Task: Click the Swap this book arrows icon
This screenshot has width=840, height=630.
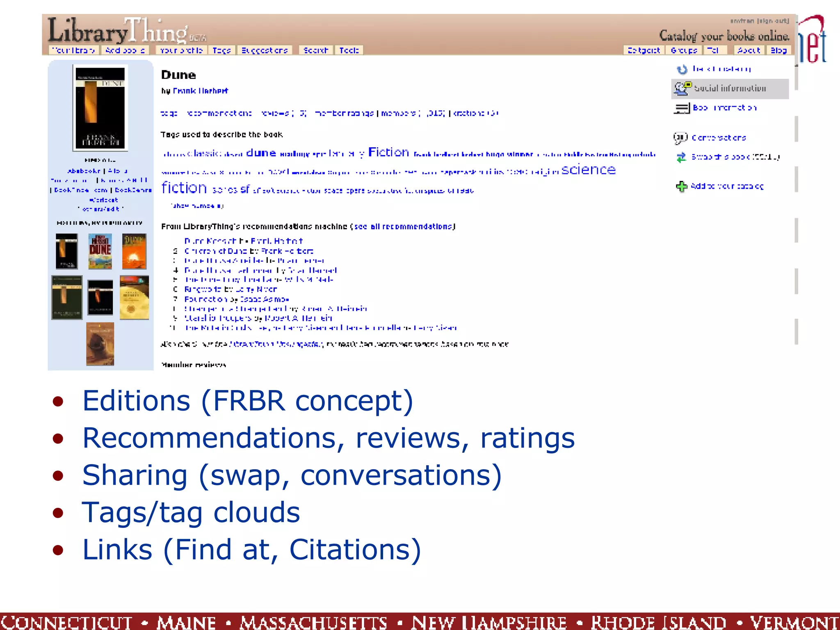Action: (x=681, y=157)
